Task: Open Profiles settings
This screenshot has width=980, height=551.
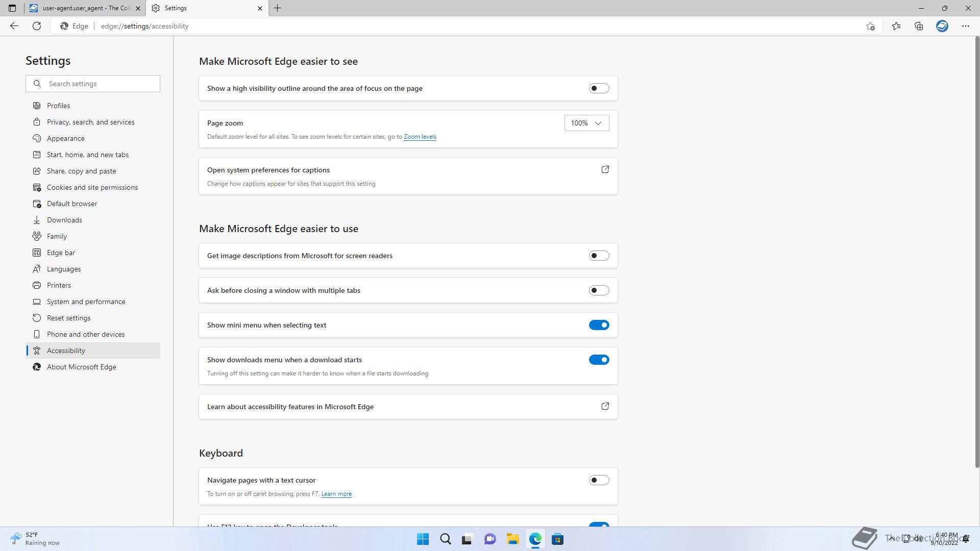Action: [x=93, y=106]
